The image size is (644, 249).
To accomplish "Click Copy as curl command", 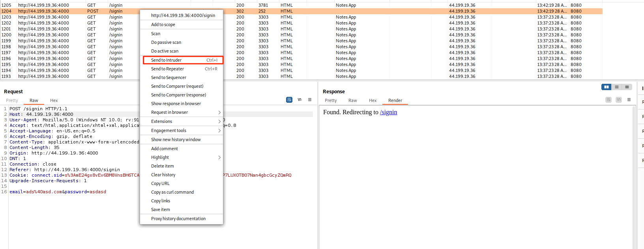I will [172, 192].
